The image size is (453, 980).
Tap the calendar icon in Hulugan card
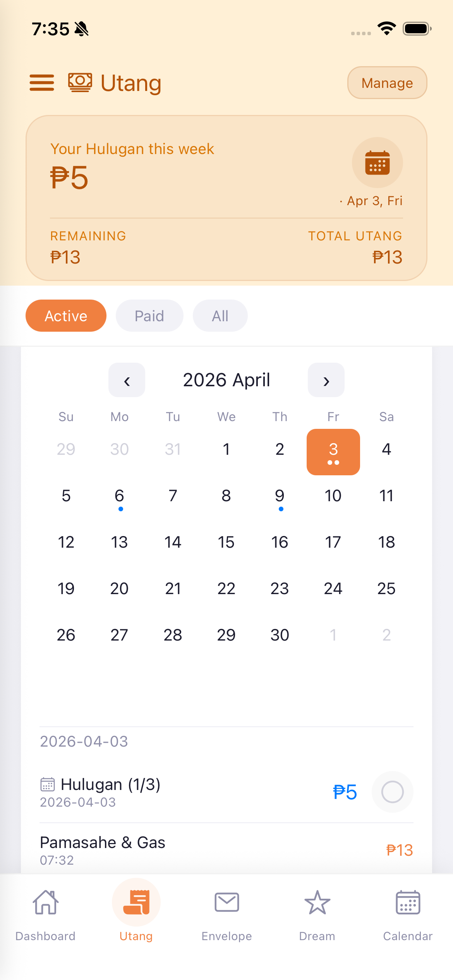click(377, 163)
